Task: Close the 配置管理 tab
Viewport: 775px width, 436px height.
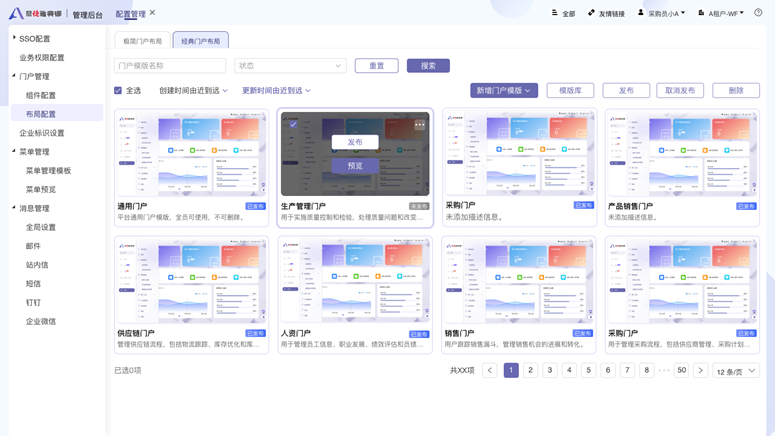Action: [x=152, y=13]
